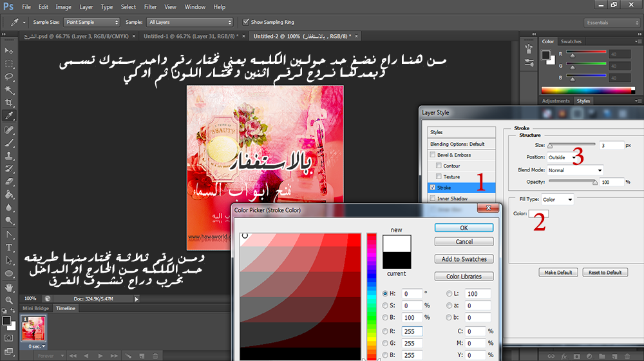Pick the Eraser tool
This screenshot has width=644, height=361.
pyautogui.click(x=9, y=168)
